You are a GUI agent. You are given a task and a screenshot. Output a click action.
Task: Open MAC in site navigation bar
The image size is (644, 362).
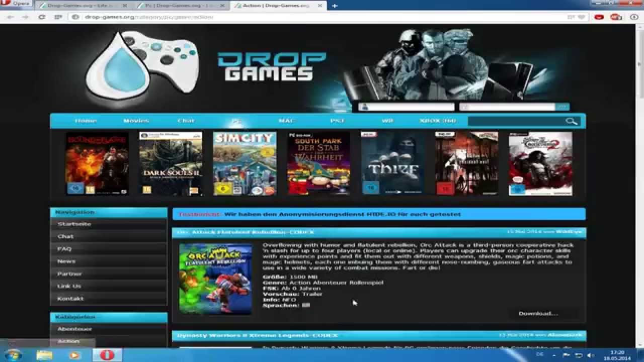[x=286, y=121]
